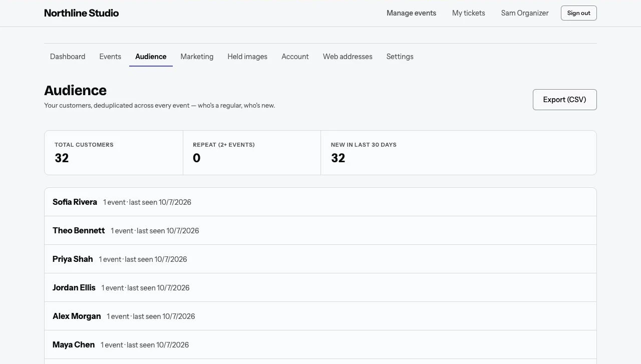Viewport: 641px width, 364px height.
Task: Select the Theo Bennett customer row
Action: 320,230
